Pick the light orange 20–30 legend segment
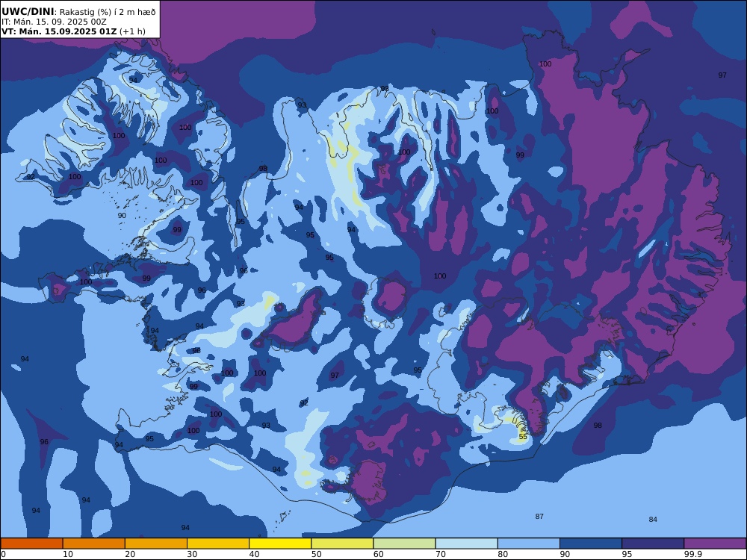 [156, 544]
